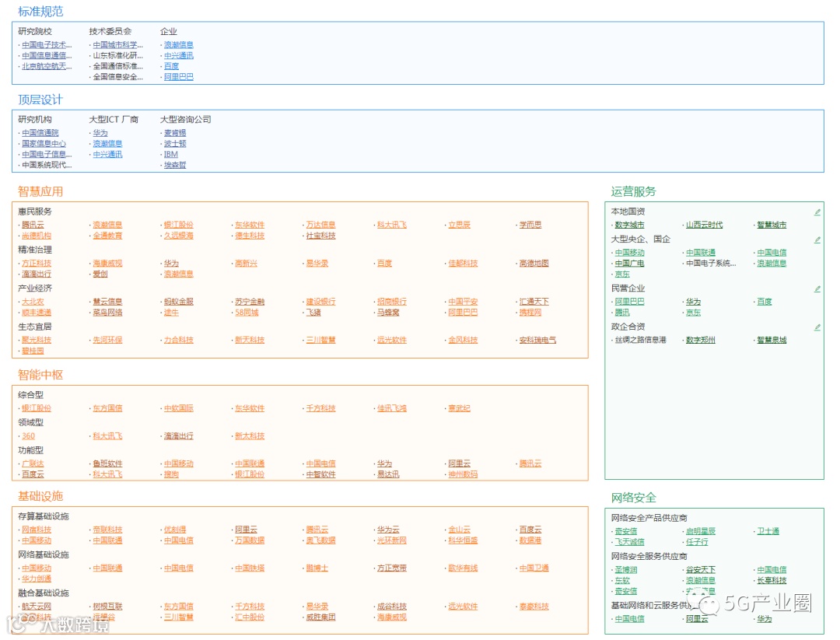The width and height of the screenshot is (840, 640).
Task: Open 中兴通讯 under 大型ICT厂商
Action: click(x=107, y=154)
